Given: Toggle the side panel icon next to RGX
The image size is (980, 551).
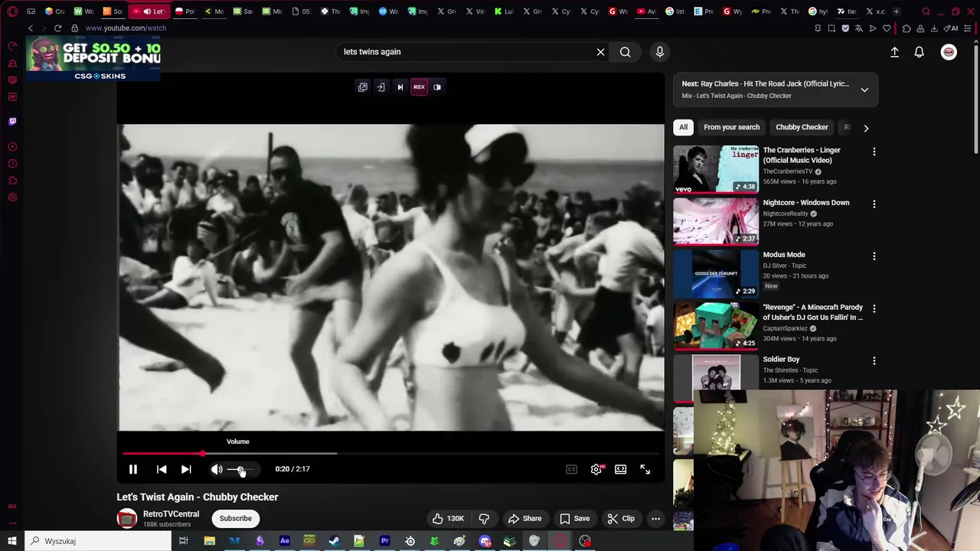Looking at the screenshot, I should click(x=437, y=87).
